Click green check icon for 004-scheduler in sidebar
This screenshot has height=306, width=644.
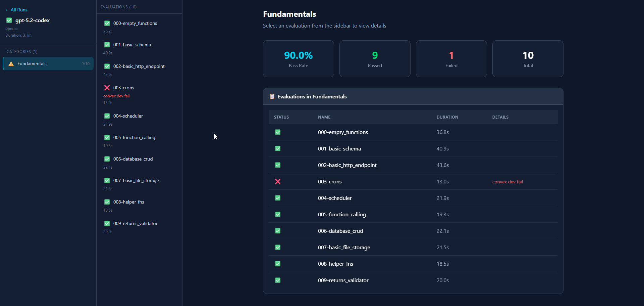click(107, 116)
